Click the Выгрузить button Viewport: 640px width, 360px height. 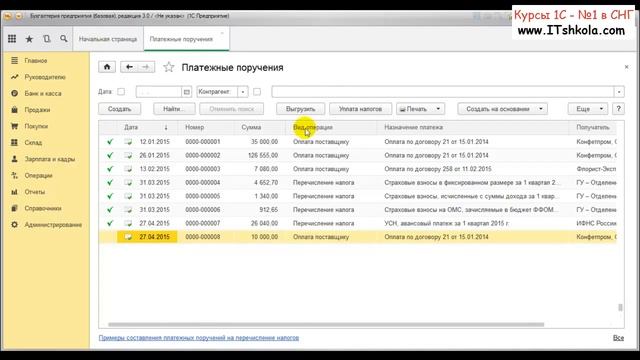[300, 109]
